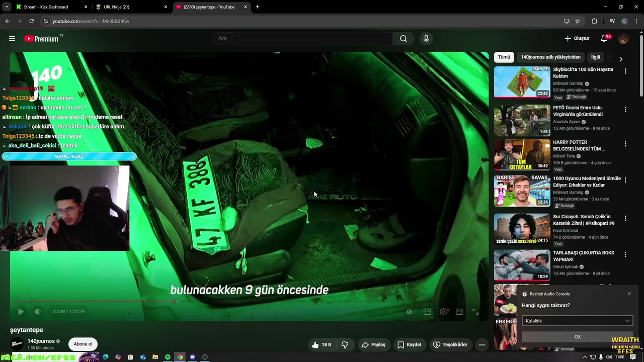Open Spotify from the taskbar

[x=168, y=357]
